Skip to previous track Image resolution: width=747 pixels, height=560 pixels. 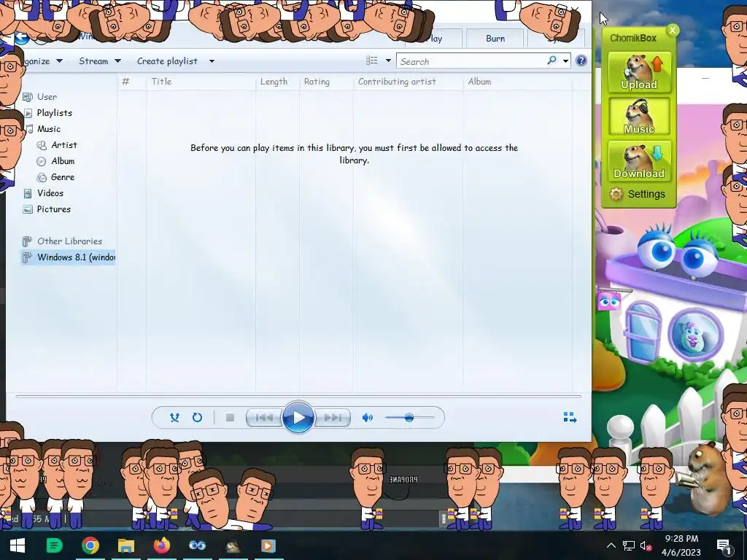(x=264, y=418)
